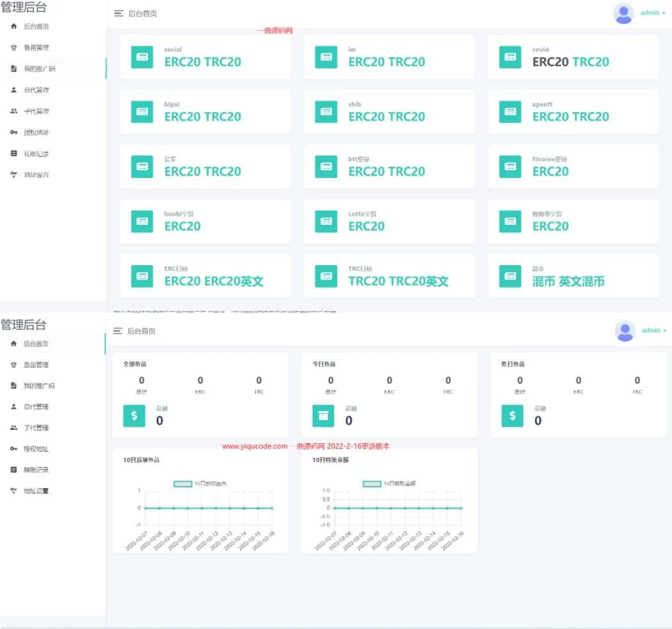
Task: Click the covid card's green icon
Action: coord(510,57)
